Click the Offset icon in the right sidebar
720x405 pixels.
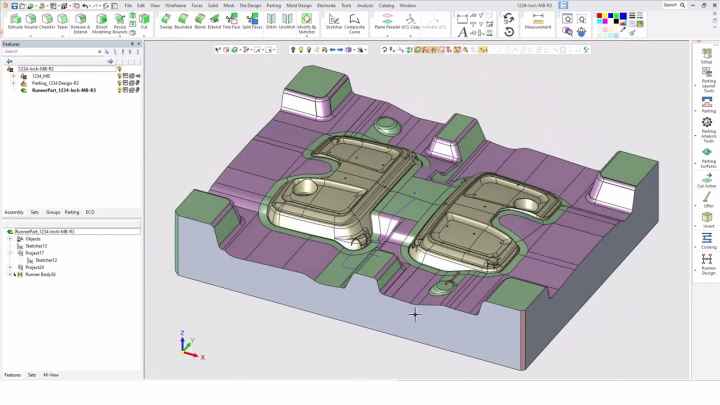[707, 198]
